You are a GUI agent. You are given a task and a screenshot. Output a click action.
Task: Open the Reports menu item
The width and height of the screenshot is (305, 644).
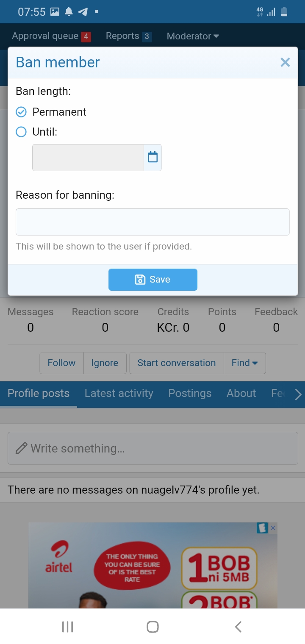click(x=128, y=36)
